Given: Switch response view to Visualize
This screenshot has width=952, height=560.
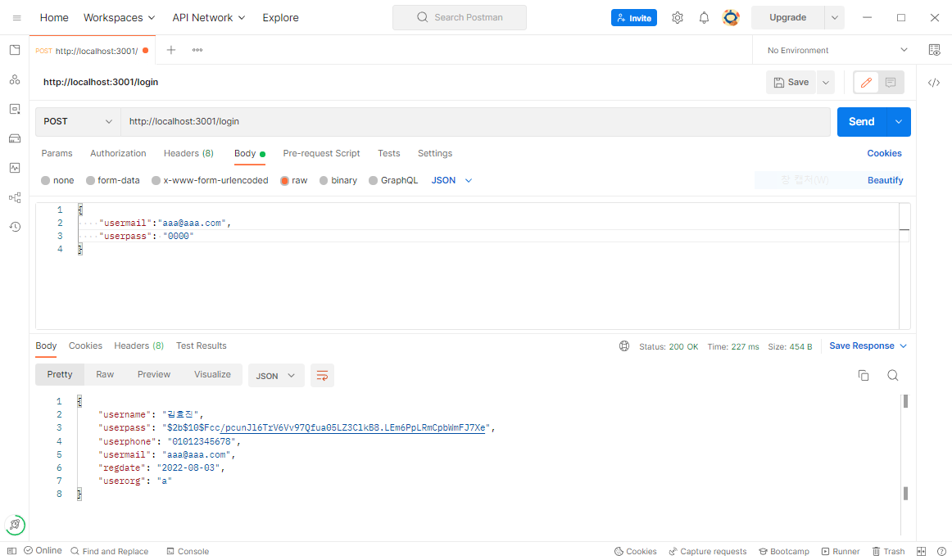Looking at the screenshot, I should [212, 374].
